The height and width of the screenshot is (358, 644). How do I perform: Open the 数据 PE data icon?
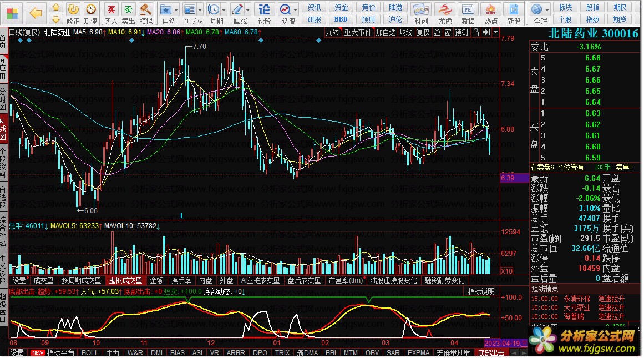[468, 9]
